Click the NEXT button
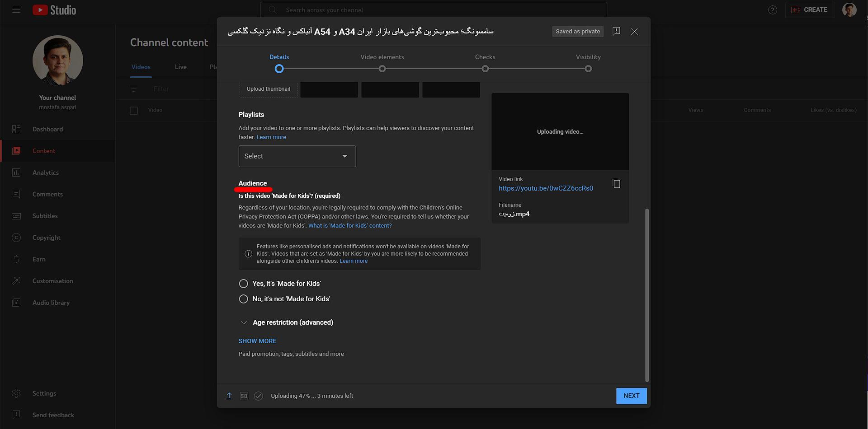 [632, 396]
